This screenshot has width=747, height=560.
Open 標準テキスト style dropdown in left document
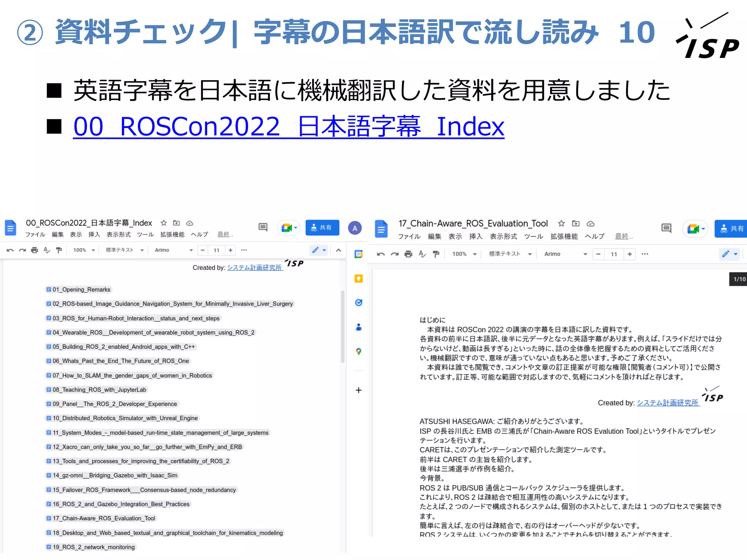point(125,250)
